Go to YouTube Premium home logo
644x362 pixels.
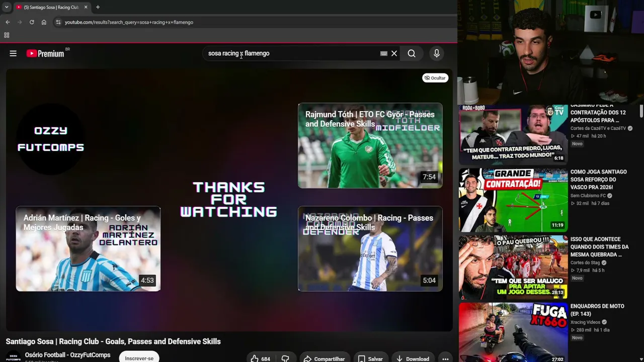pyautogui.click(x=45, y=53)
